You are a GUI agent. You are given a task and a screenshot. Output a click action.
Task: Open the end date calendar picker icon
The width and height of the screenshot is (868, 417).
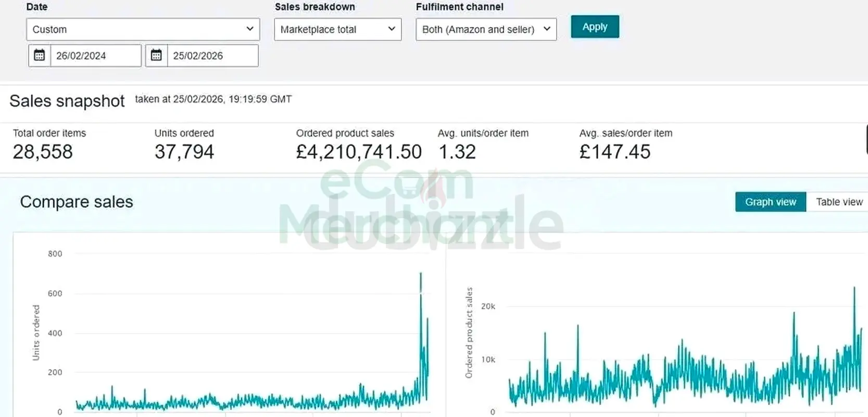[156, 56]
